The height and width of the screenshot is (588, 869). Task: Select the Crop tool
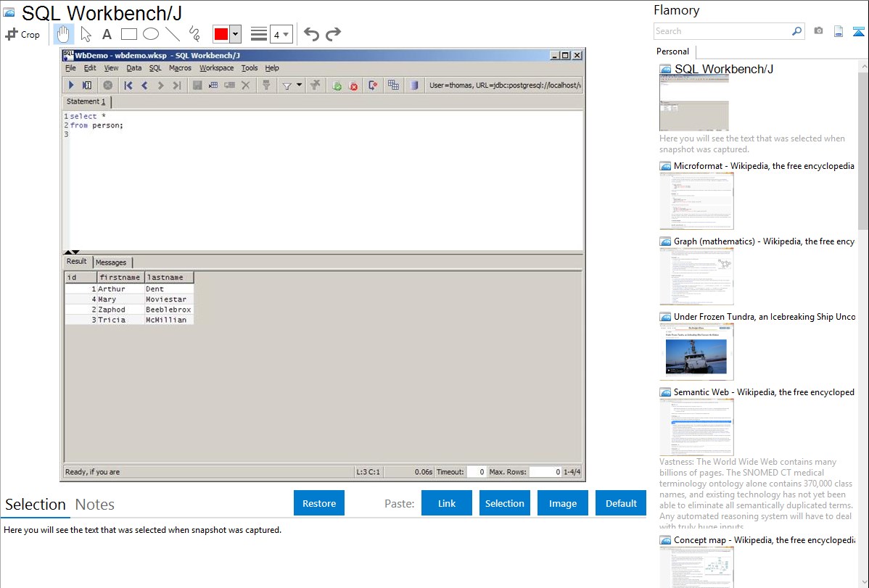tap(22, 34)
